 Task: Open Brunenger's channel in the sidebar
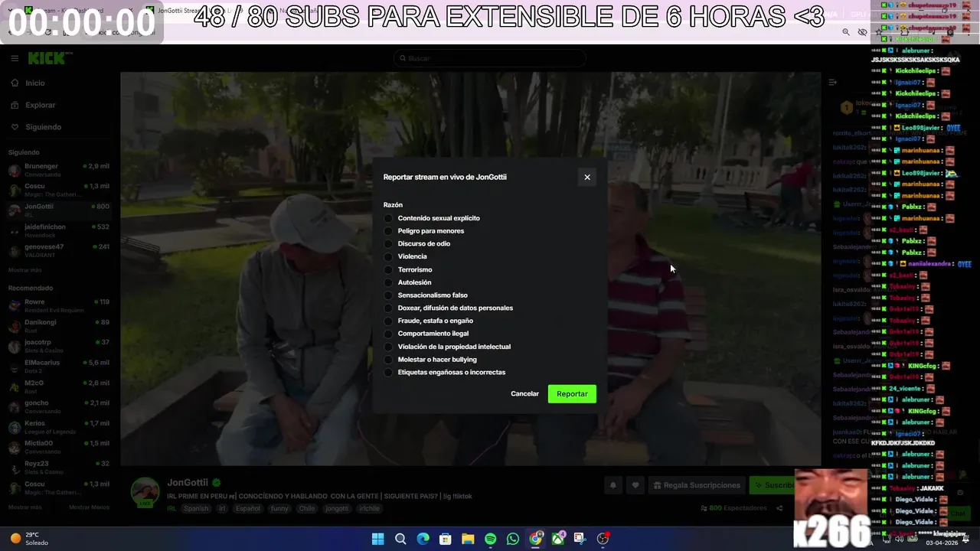tap(60, 170)
